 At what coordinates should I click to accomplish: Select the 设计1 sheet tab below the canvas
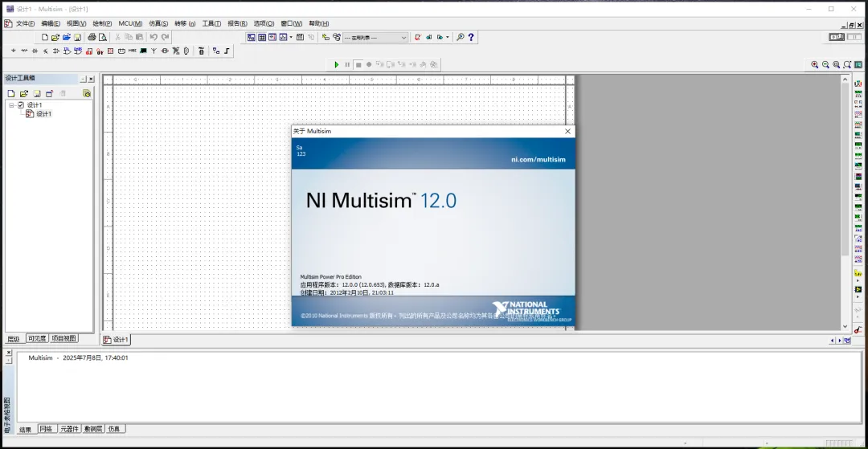coord(117,340)
